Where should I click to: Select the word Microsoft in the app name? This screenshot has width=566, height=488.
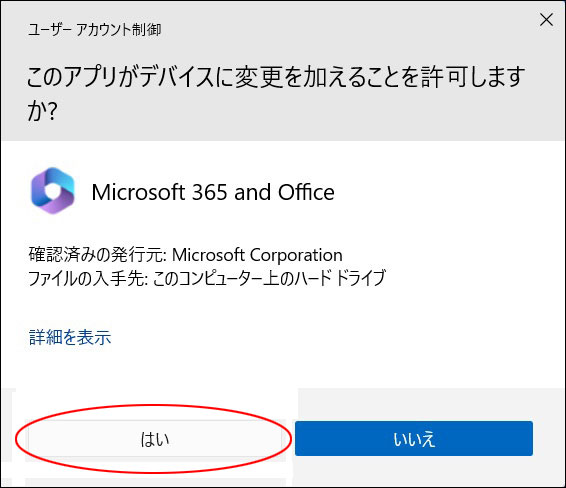pyautogui.click(x=139, y=192)
